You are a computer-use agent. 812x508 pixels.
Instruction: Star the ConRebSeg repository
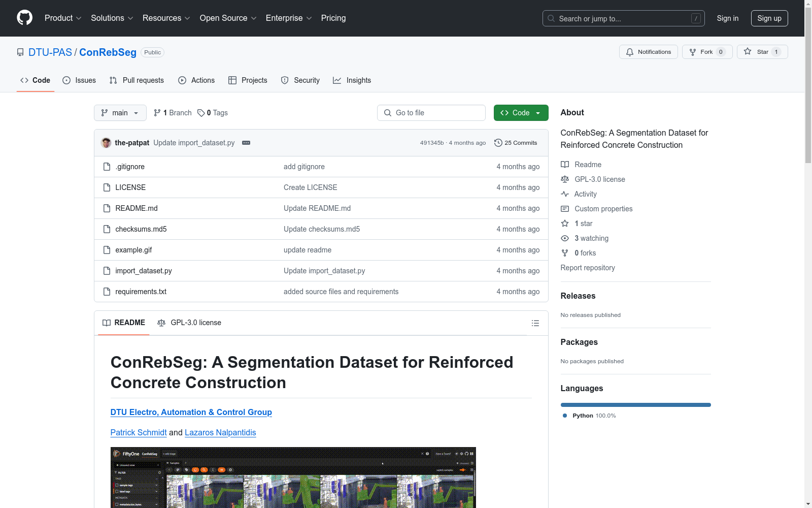tap(757, 52)
